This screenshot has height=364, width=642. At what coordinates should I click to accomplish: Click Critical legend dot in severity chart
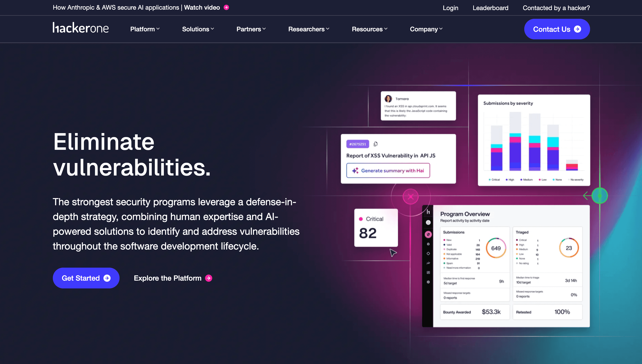[x=490, y=180]
